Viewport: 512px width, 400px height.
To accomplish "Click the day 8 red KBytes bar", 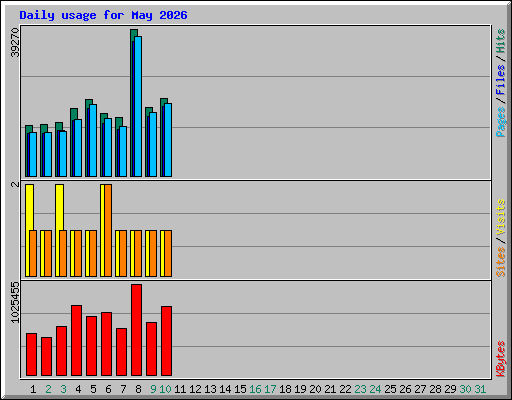I will (x=136, y=330).
